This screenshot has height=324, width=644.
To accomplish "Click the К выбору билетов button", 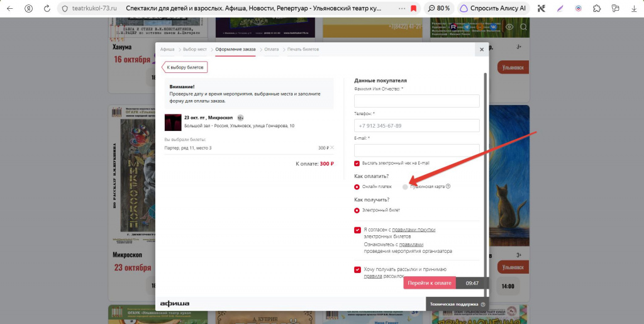I will tap(185, 67).
